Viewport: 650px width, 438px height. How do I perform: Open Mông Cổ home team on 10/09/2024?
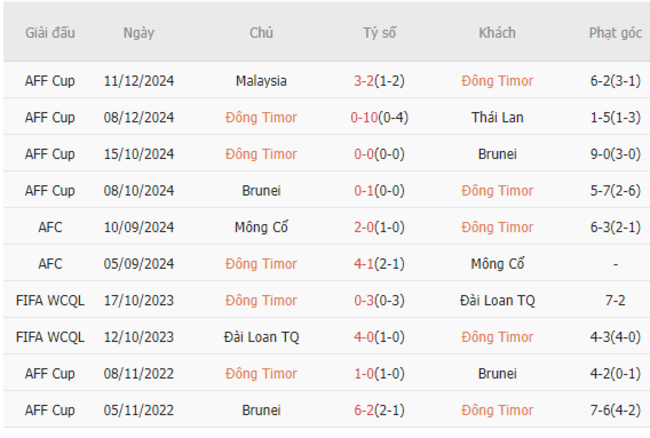(261, 227)
